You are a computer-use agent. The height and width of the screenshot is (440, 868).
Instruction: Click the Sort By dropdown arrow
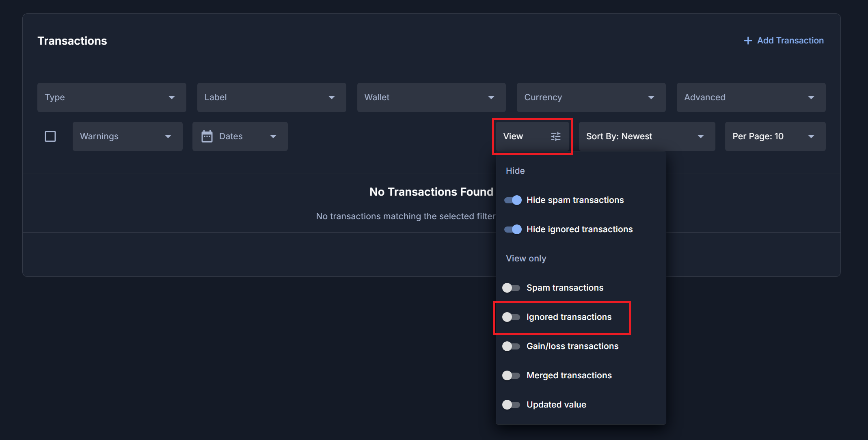click(x=700, y=136)
